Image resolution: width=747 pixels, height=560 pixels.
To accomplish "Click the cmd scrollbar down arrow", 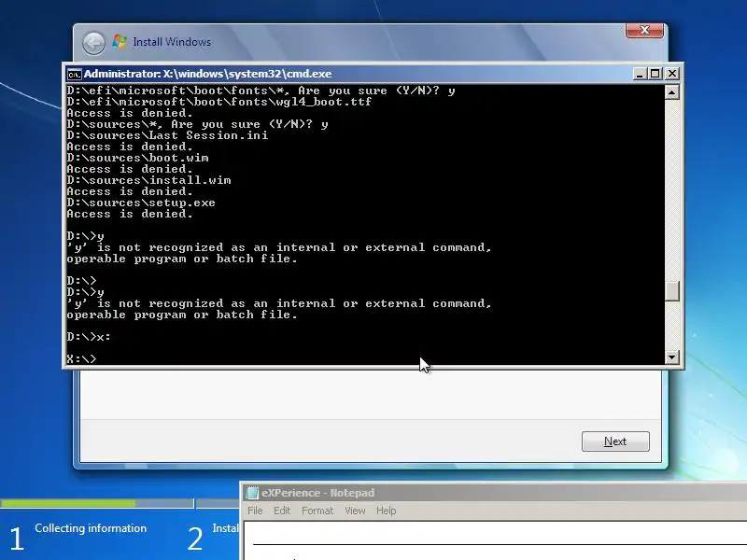I will pos(671,357).
